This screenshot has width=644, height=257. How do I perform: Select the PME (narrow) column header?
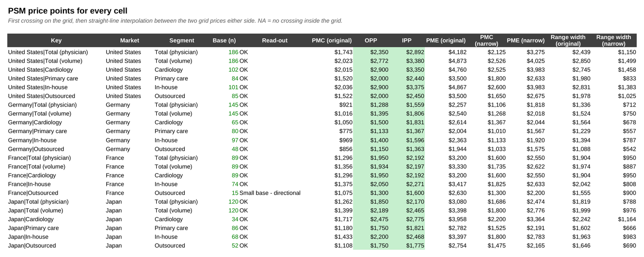(526, 40)
